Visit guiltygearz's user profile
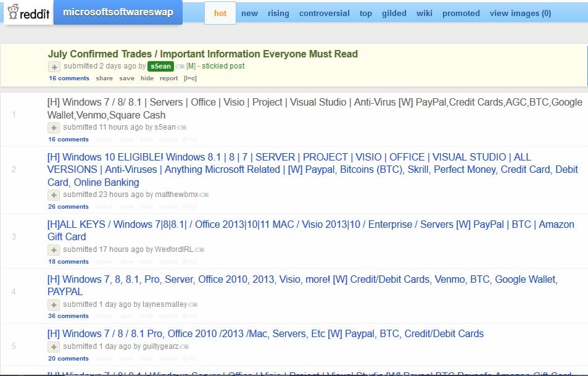This screenshot has width=588, height=376. [160, 346]
